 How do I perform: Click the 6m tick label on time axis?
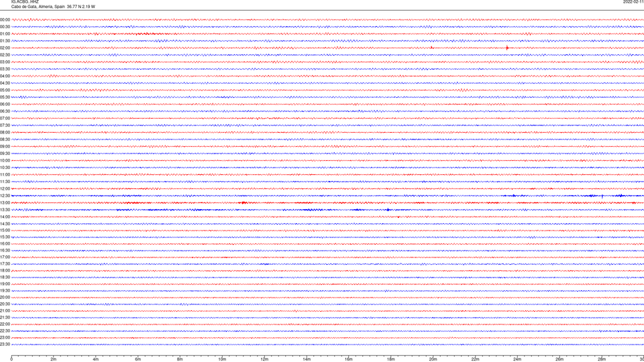[x=138, y=359]
